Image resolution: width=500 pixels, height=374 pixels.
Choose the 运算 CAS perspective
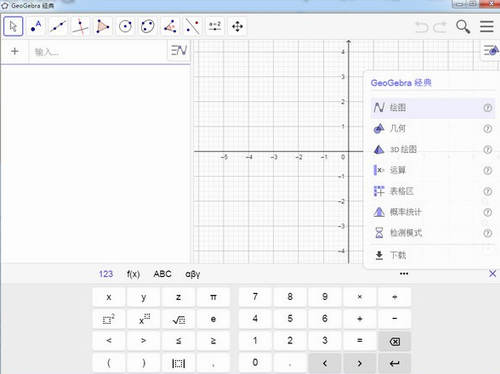433,170
